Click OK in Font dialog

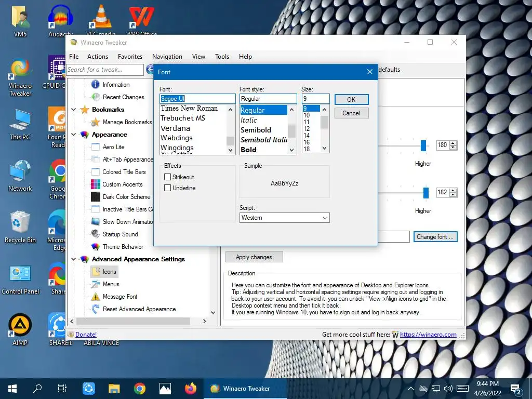tap(351, 99)
